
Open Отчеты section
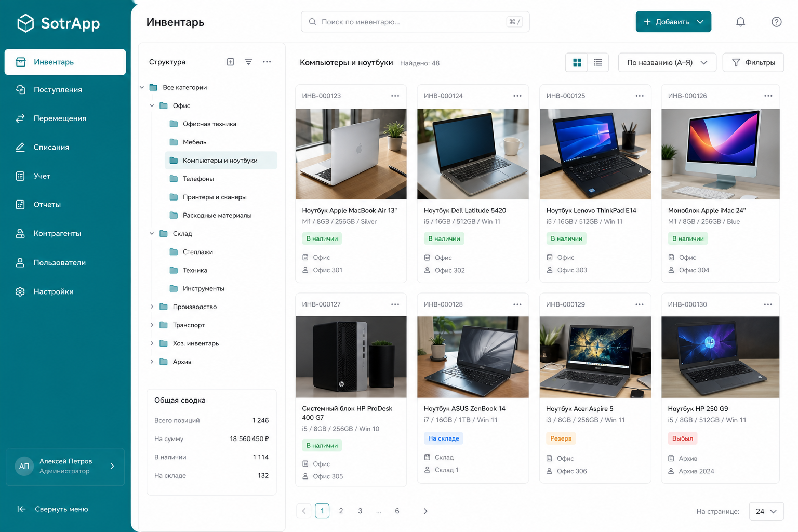coord(65,205)
